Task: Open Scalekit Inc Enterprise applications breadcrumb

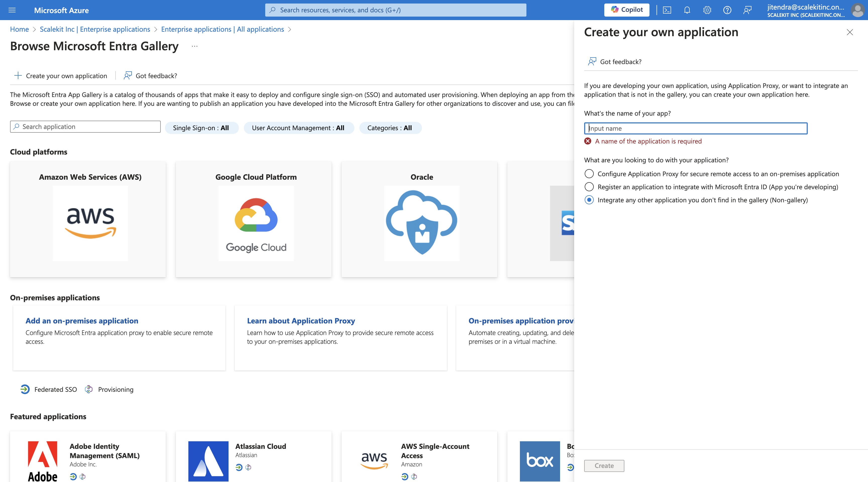Action: pyautogui.click(x=95, y=29)
